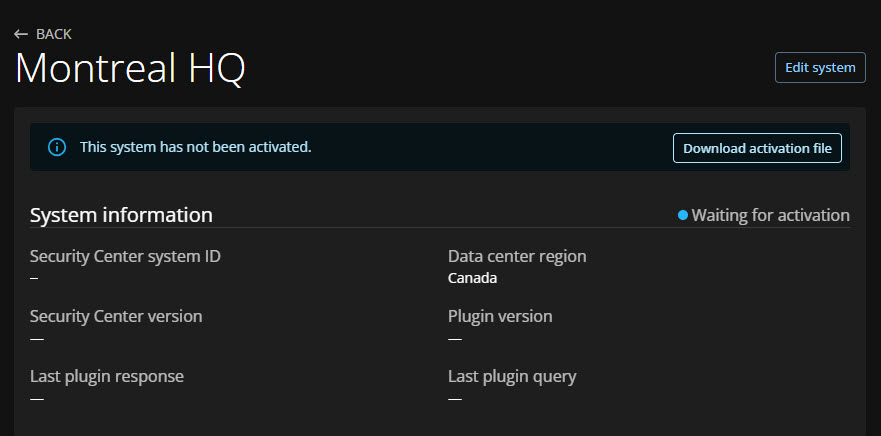
Task: Click the 'system has not been activated' message
Action: [x=196, y=147]
